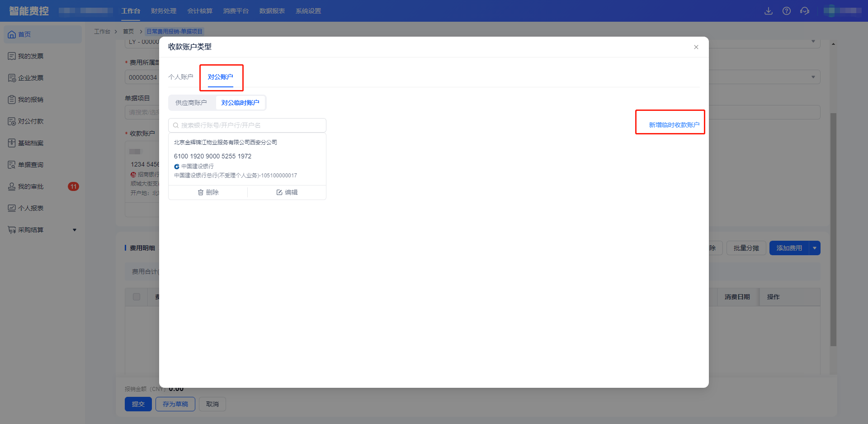Switch to the 个人账户 tab
Image resolution: width=868 pixels, height=424 pixels.
180,77
